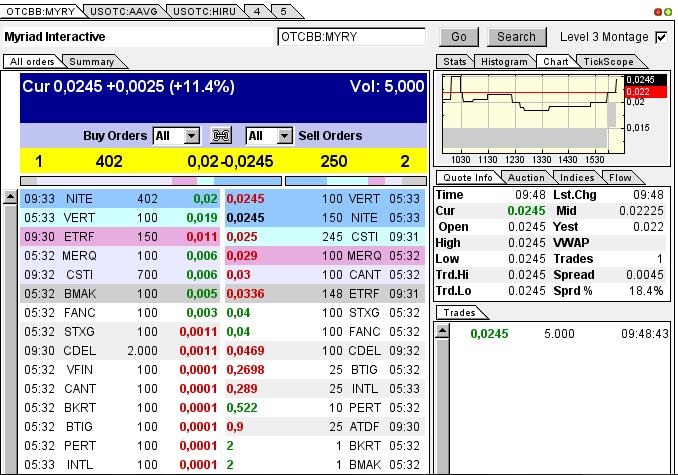Select the All orders tab
Viewport: 678px width, 475px height.
(32, 62)
